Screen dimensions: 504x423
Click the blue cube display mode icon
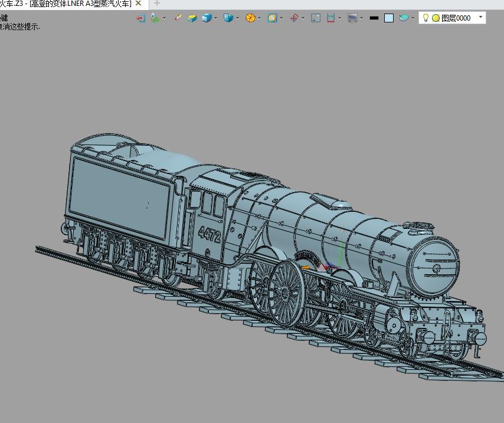[206, 18]
